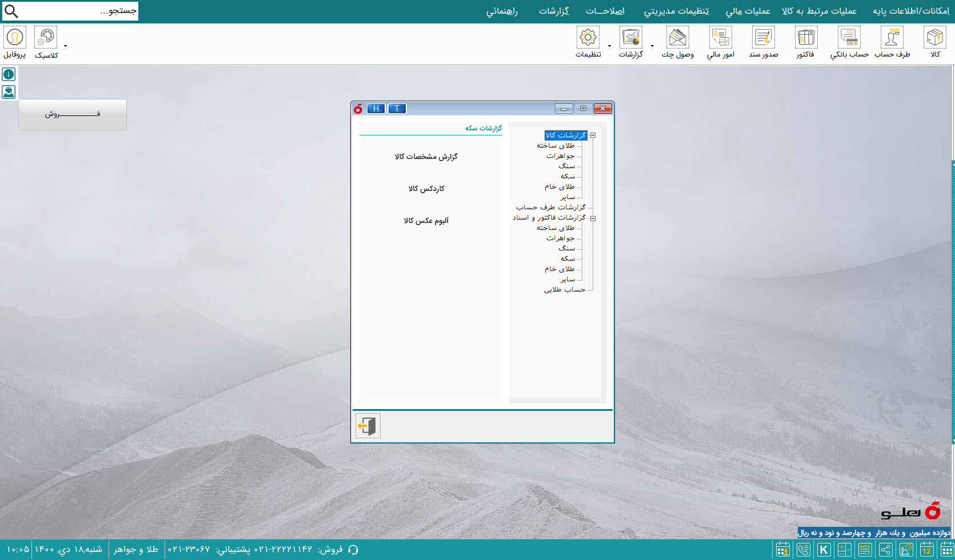Click the phone list icon in status bar
Image resolution: width=955 pixels, height=560 pixels.
[803, 550]
